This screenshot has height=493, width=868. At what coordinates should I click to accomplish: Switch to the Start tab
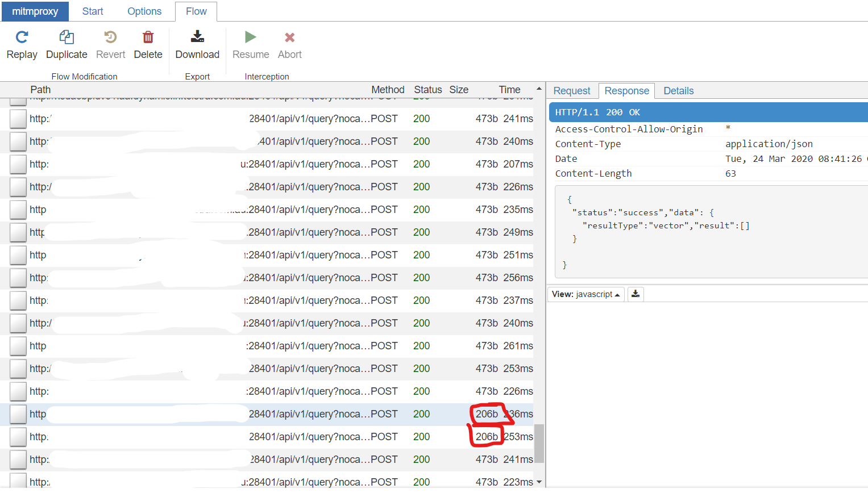coord(93,11)
